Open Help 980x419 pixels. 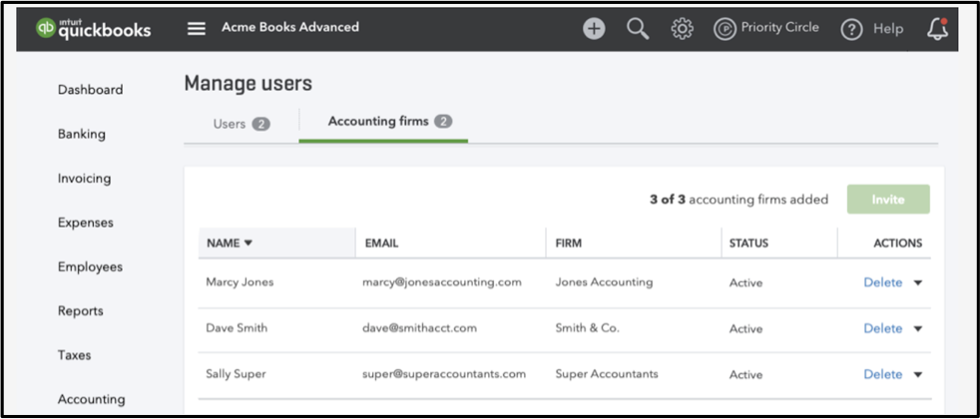click(x=872, y=29)
